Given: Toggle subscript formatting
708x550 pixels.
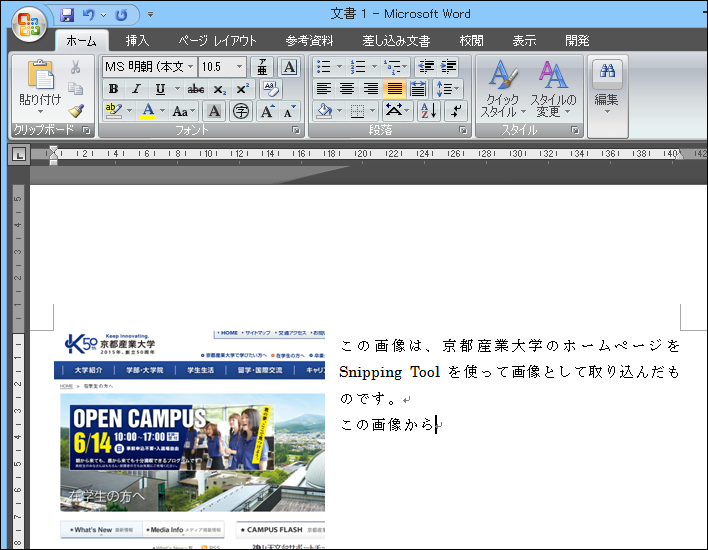Looking at the screenshot, I should pyautogui.click(x=219, y=89).
